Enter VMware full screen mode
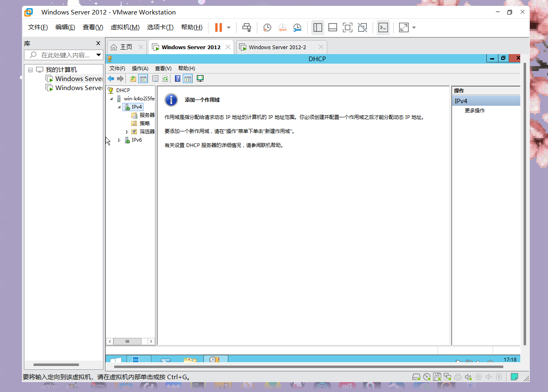The width and height of the screenshot is (548, 392). tap(347, 28)
